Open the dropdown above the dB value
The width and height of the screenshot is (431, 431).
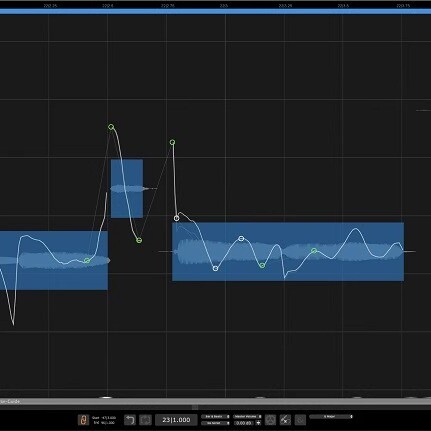[247, 417]
